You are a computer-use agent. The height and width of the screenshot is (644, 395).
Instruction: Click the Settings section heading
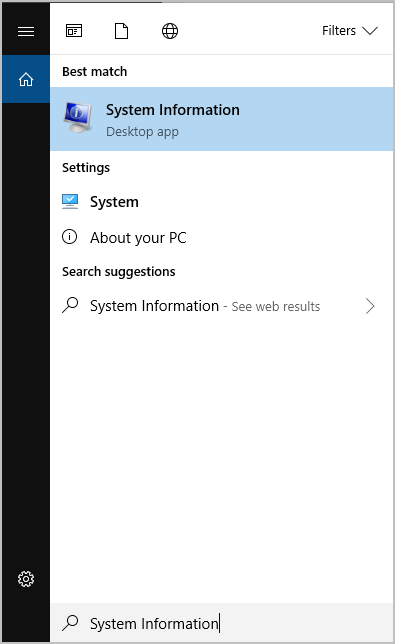(86, 168)
